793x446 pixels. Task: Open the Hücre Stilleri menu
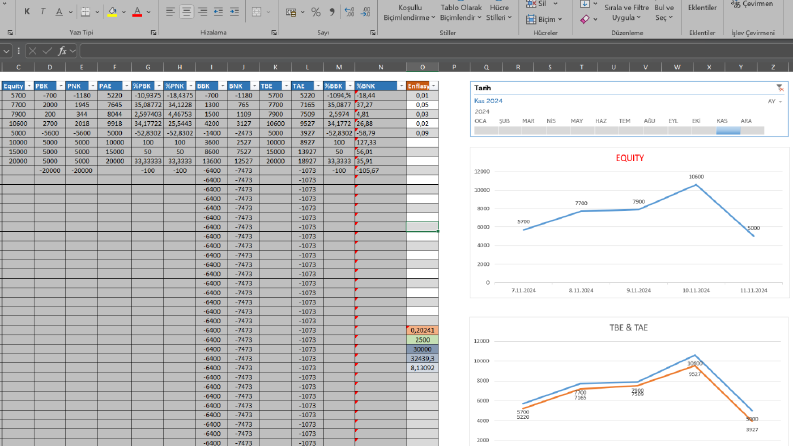(499, 13)
